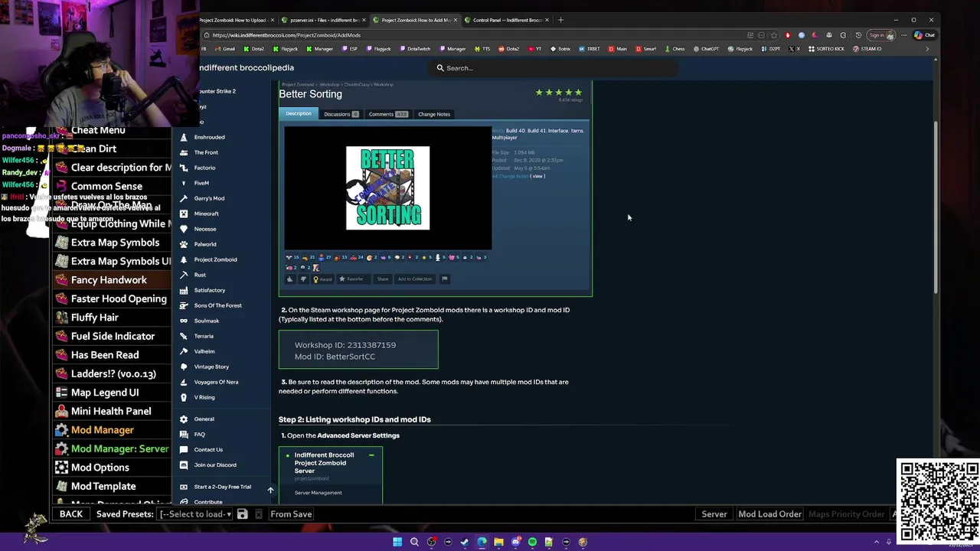Collapse the Indifferent Broccoli Project Zomboid Server panel
The height and width of the screenshot is (551, 980).
point(371,455)
